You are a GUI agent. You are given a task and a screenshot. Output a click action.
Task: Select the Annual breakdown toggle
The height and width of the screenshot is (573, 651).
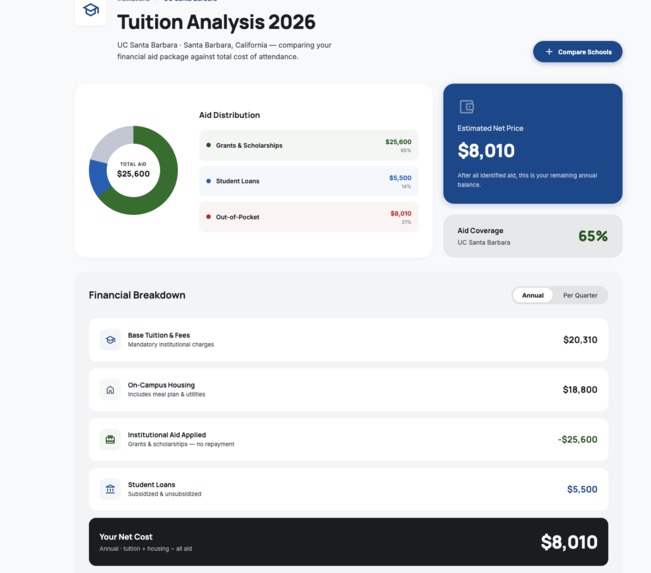[533, 295]
